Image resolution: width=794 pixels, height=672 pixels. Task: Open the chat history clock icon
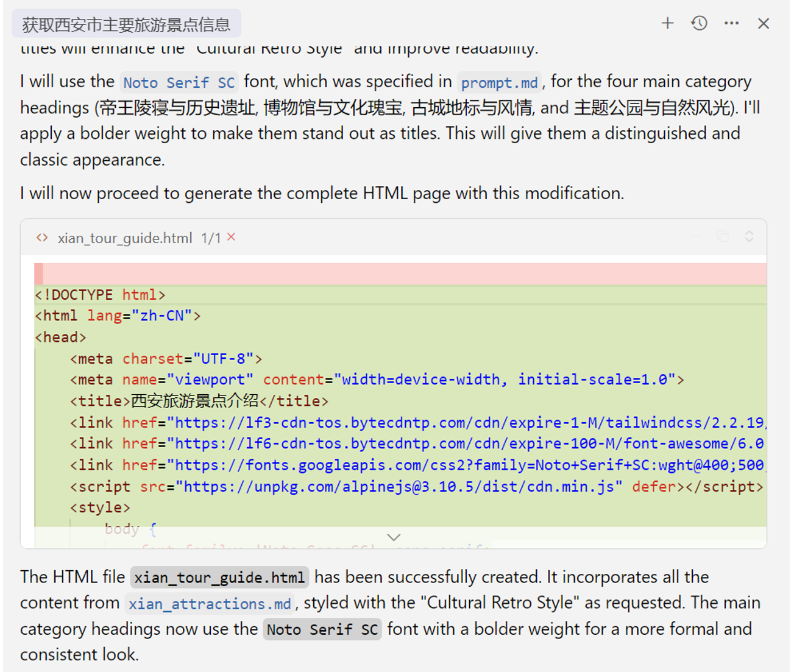pyautogui.click(x=699, y=24)
